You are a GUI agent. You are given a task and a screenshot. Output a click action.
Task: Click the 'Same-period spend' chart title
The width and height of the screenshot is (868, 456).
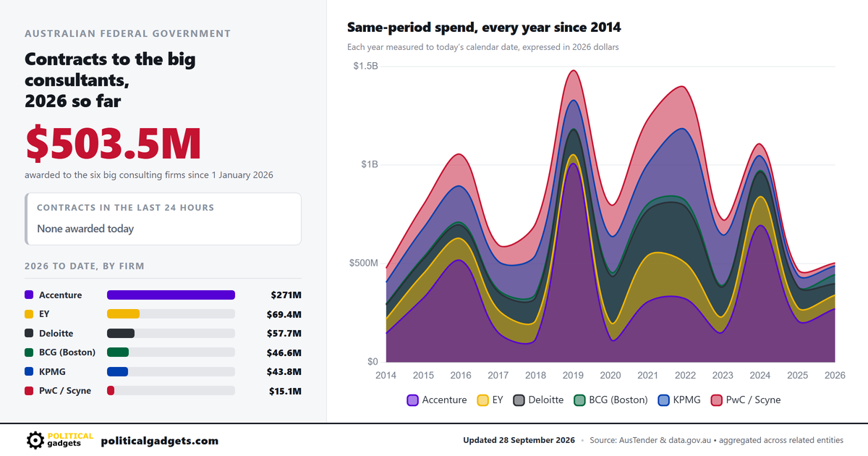[x=484, y=28]
